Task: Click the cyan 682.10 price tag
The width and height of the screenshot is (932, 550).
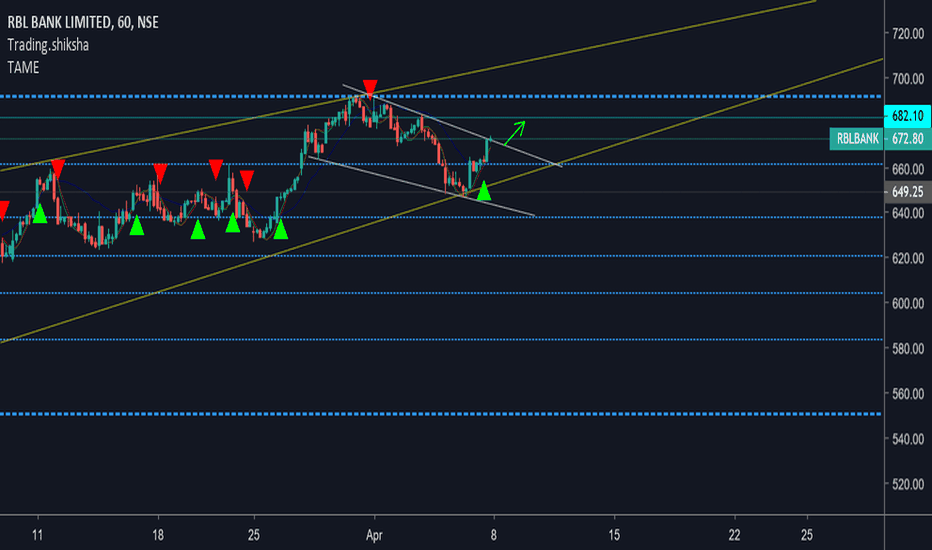Action: [907, 116]
